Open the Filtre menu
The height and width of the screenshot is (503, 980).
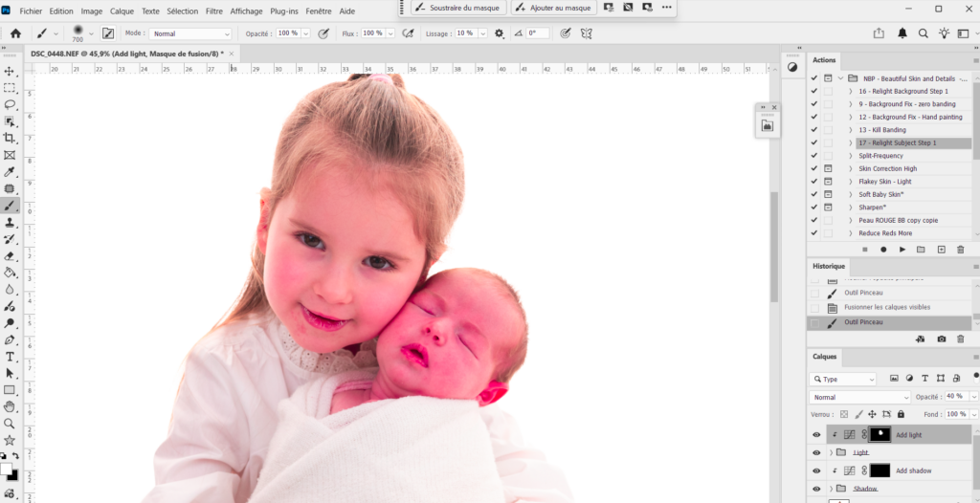[214, 11]
